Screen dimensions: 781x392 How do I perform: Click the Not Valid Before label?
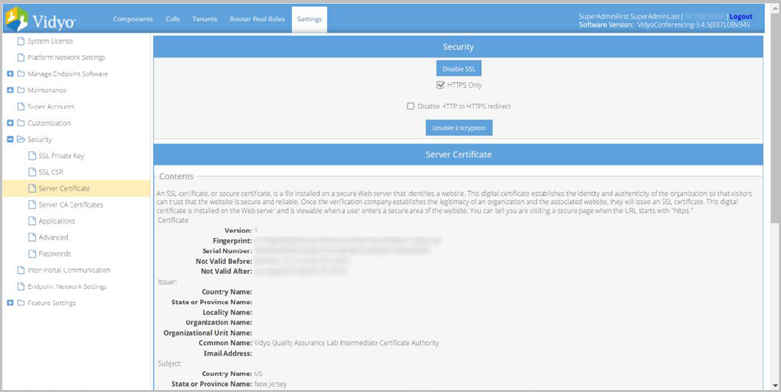click(x=224, y=261)
